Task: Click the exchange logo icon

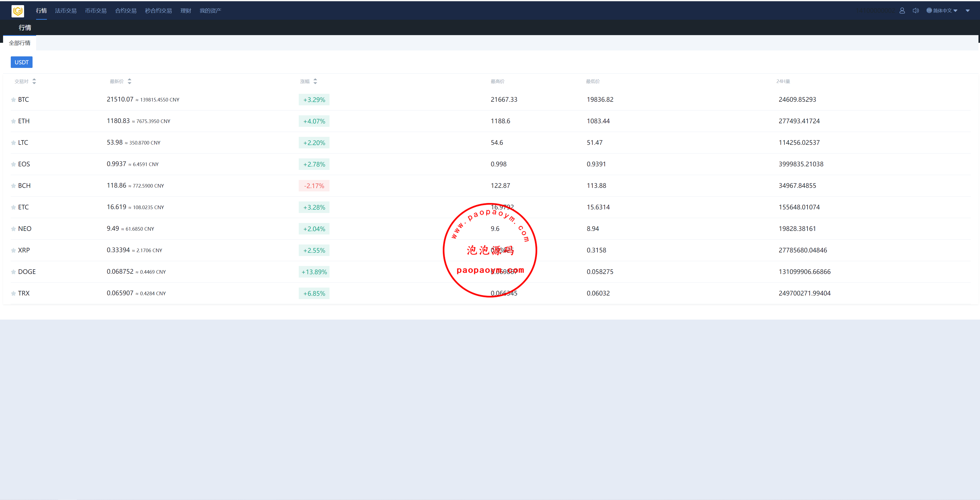Action: (17, 11)
